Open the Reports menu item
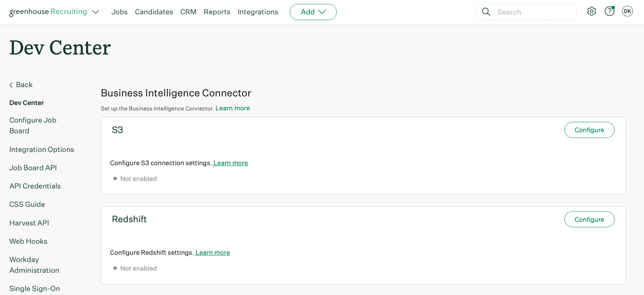 click(217, 12)
